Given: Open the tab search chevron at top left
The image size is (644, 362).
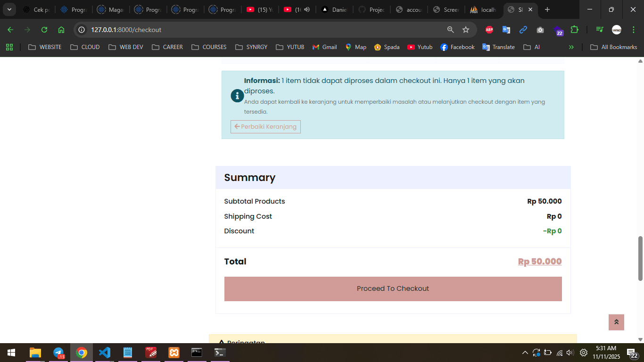Looking at the screenshot, I should (9, 9).
